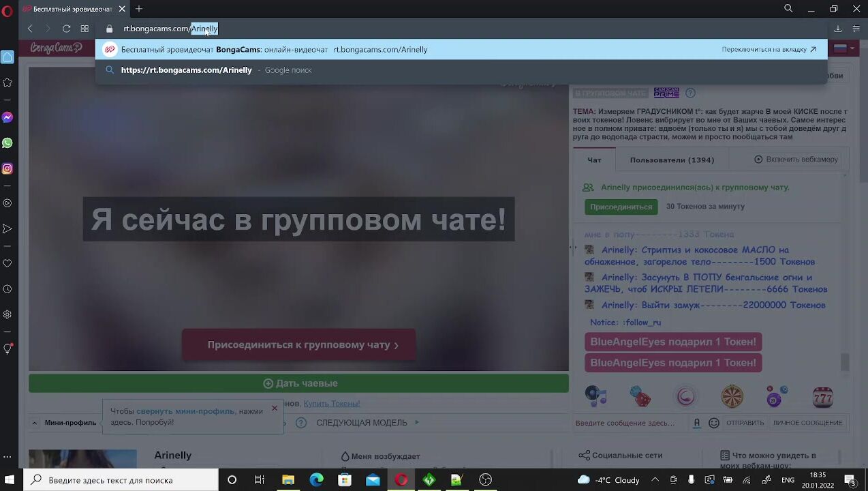Select the Чат tab
This screenshot has width=868, height=491.
coord(594,160)
